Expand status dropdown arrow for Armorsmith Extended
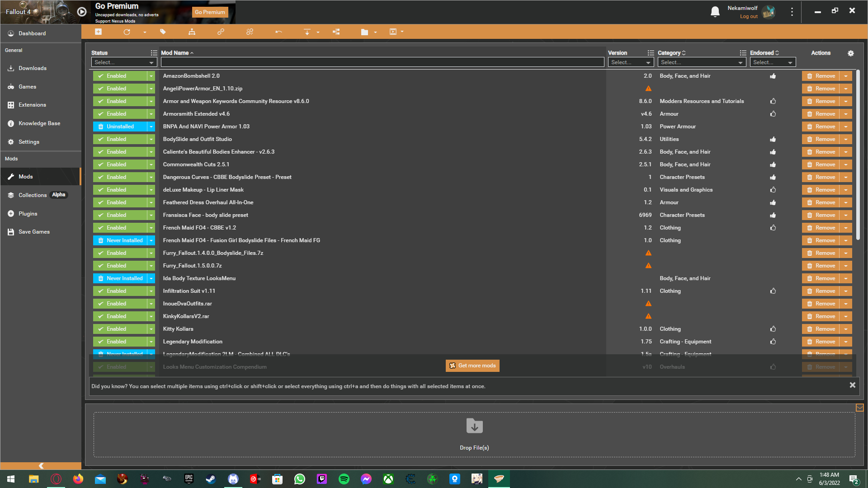The width and height of the screenshot is (868, 488). tap(151, 114)
